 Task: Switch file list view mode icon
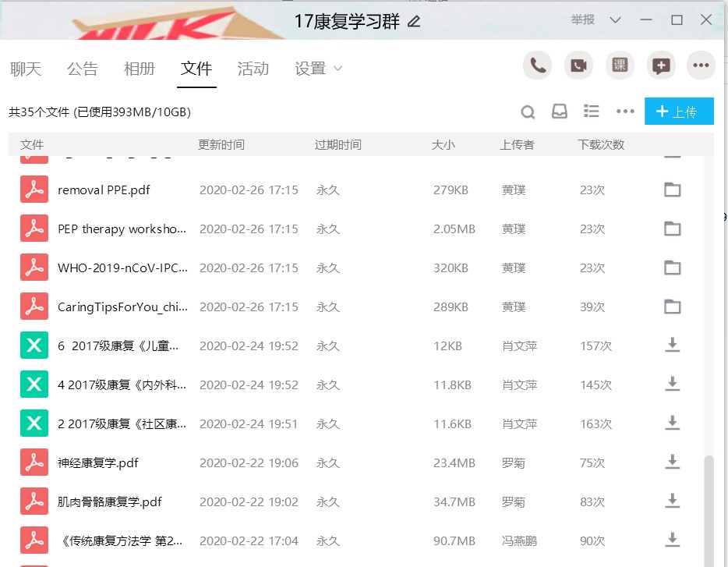pyautogui.click(x=591, y=111)
